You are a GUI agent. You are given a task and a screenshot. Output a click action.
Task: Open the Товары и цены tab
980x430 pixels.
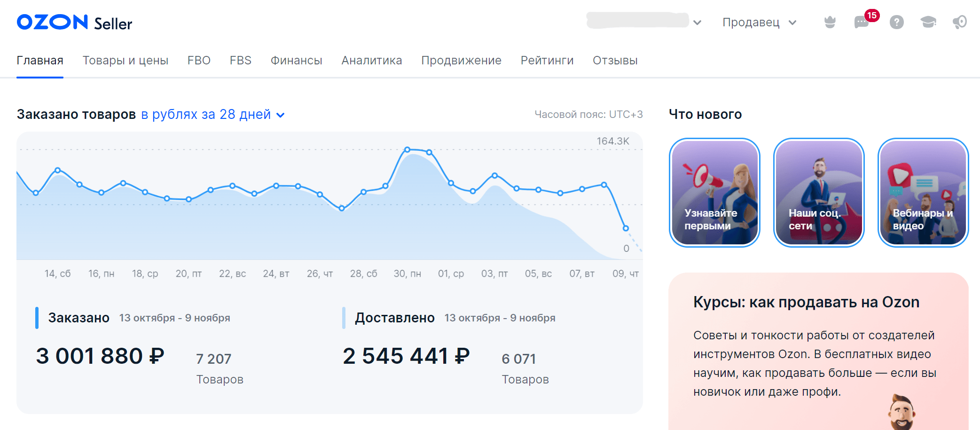point(125,61)
